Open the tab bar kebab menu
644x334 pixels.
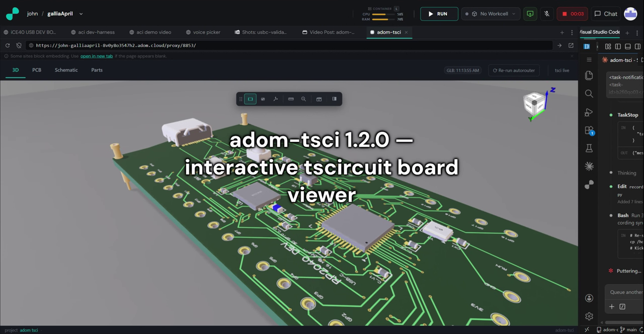[x=572, y=32]
